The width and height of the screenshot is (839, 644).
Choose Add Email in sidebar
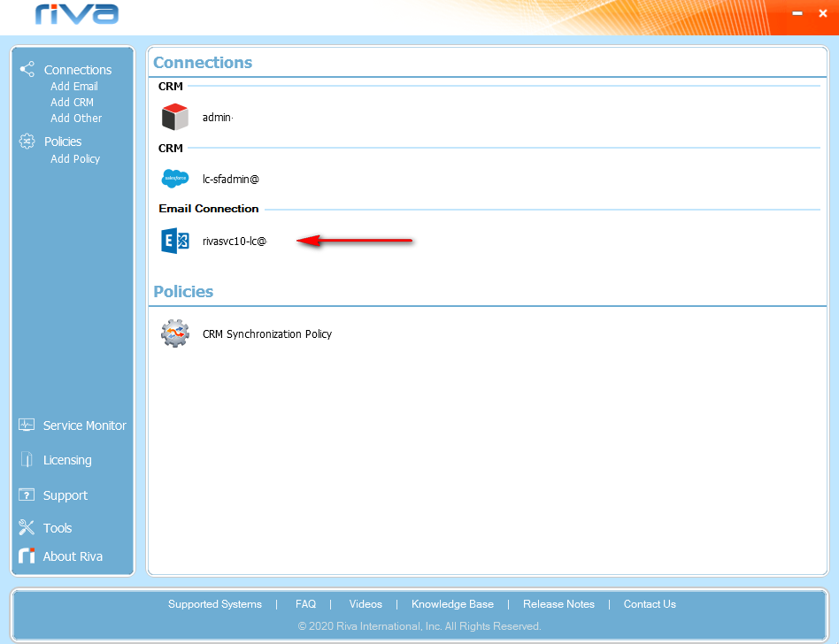[73, 86]
